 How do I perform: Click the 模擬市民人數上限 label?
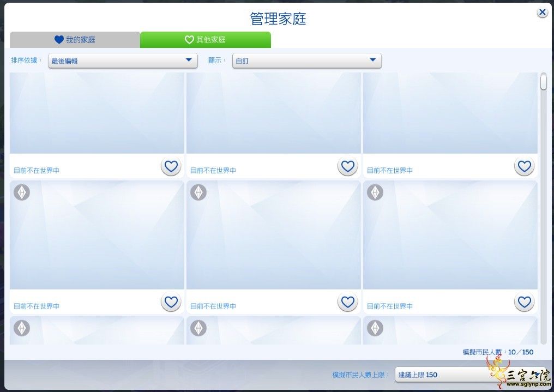(x=360, y=375)
